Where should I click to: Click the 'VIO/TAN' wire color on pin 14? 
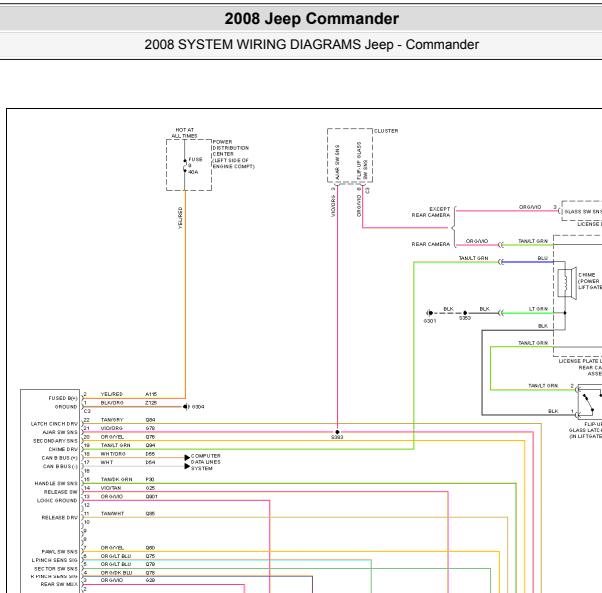[111, 488]
